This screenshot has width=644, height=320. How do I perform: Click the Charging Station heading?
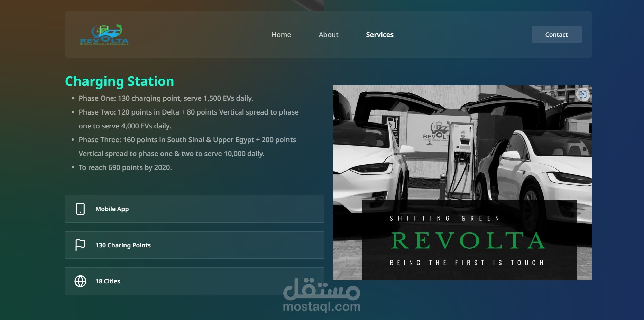click(120, 81)
